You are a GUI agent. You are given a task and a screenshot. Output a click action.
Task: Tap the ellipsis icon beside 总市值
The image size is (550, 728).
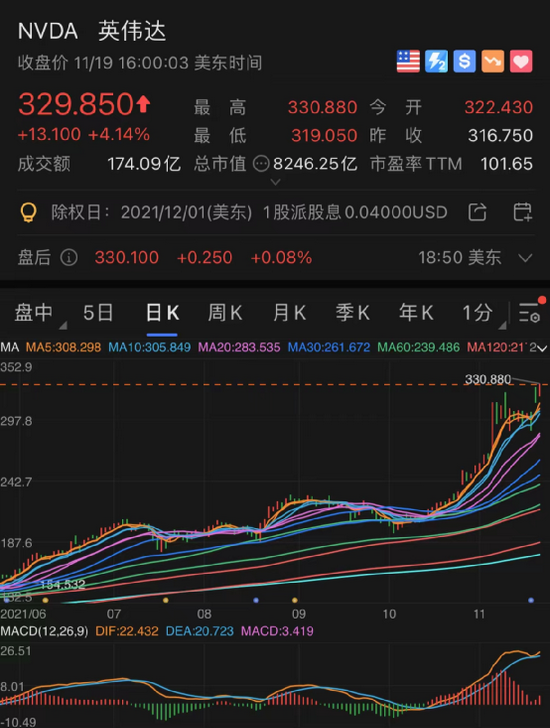(x=261, y=163)
